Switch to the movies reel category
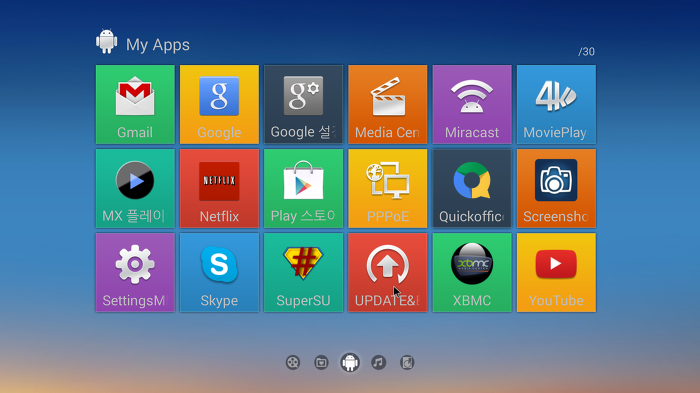 (293, 362)
